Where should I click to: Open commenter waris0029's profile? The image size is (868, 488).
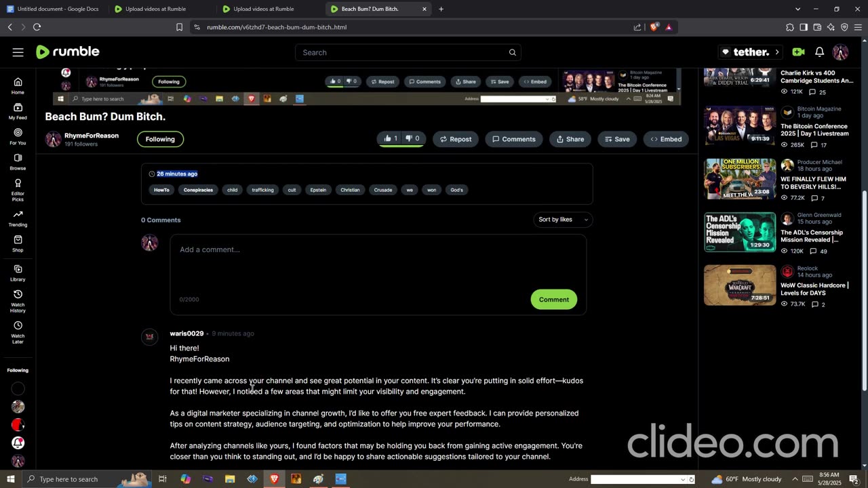[186, 333]
